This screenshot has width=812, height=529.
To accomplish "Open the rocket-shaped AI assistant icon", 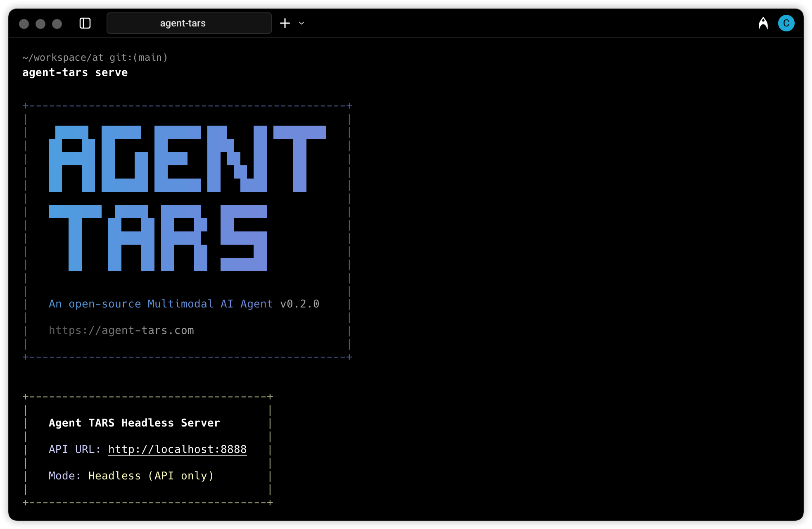I will click(763, 23).
